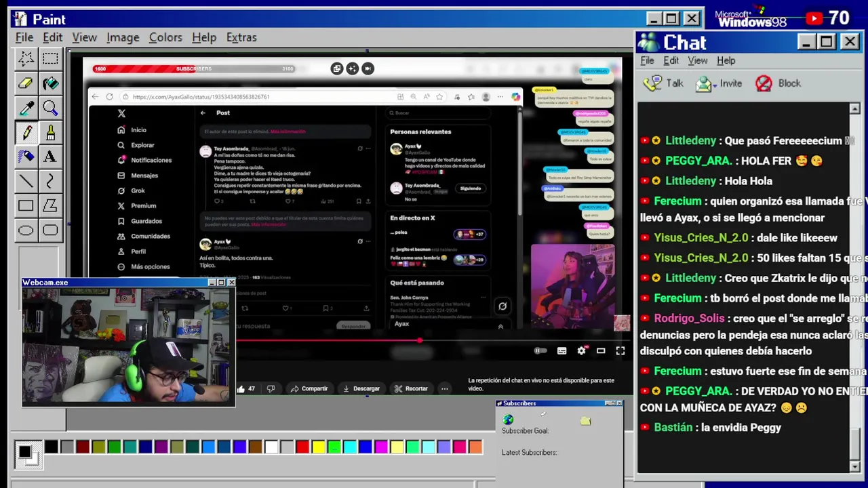
Task: Click the Grok floating icon in X page
Action: point(502,306)
